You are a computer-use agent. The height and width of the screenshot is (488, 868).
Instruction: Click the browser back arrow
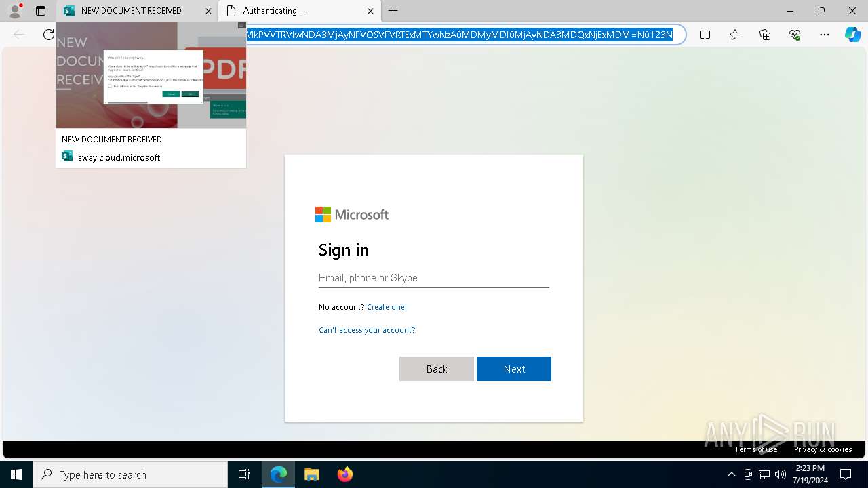point(19,35)
